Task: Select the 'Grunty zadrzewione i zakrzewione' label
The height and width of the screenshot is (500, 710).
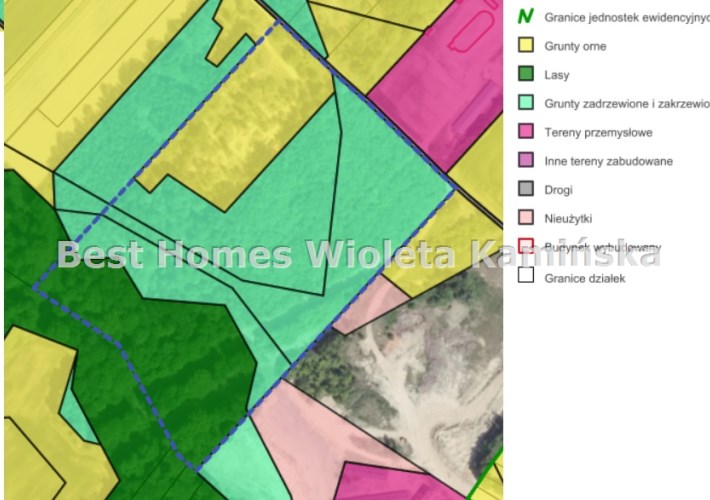Action: coord(627,104)
